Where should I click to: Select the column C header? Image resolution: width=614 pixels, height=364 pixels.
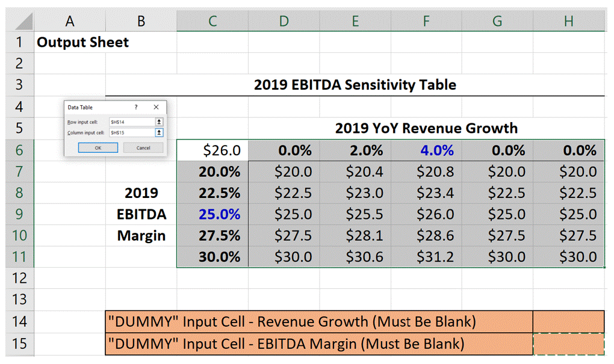pyautogui.click(x=212, y=20)
